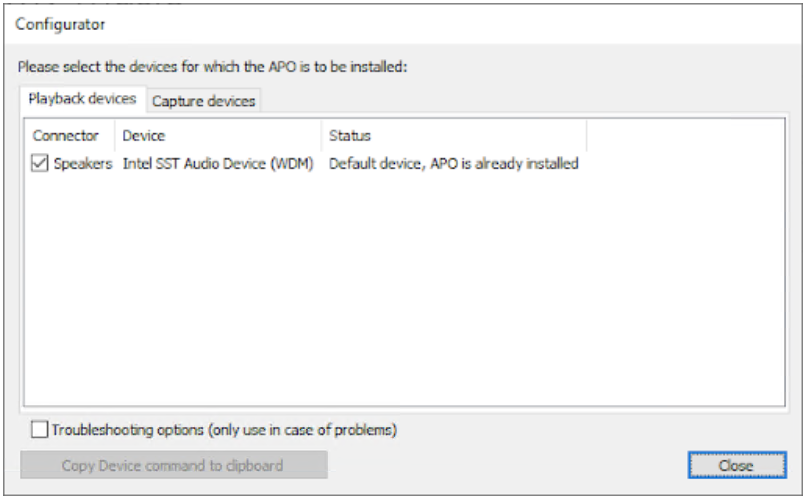The width and height of the screenshot is (806, 500).
Task: Open the Capture devices tab
Action: click(203, 101)
